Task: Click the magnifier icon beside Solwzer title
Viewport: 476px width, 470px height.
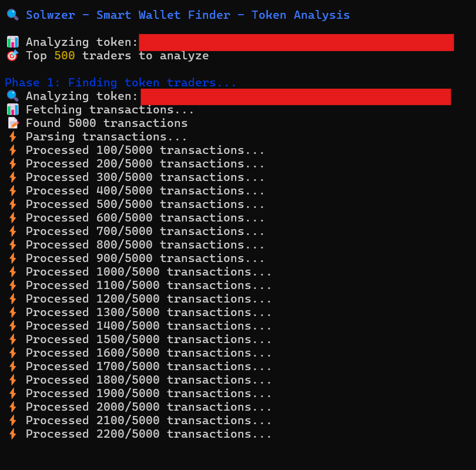Action: [x=12, y=15]
